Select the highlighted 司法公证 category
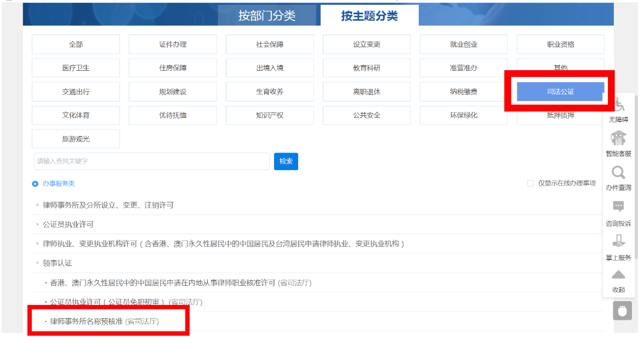Viewport: 644px width, 356px height. point(560,91)
